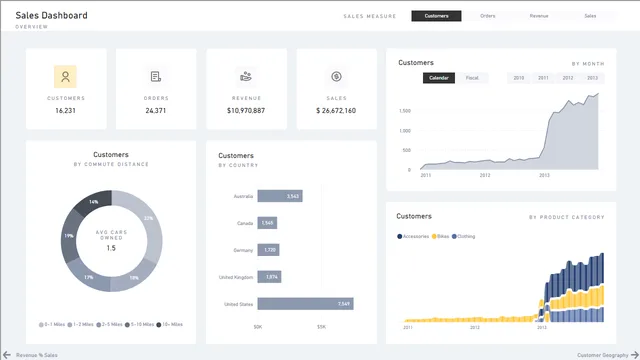Click the SALES MEASURE label
Viewport: 640px width, 360px height.
(x=370, y=16)
